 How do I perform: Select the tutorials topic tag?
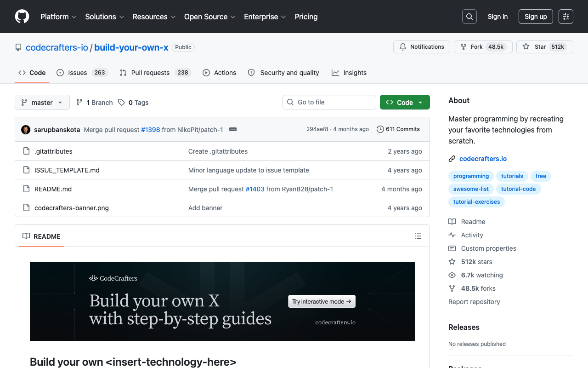(512, 176)
